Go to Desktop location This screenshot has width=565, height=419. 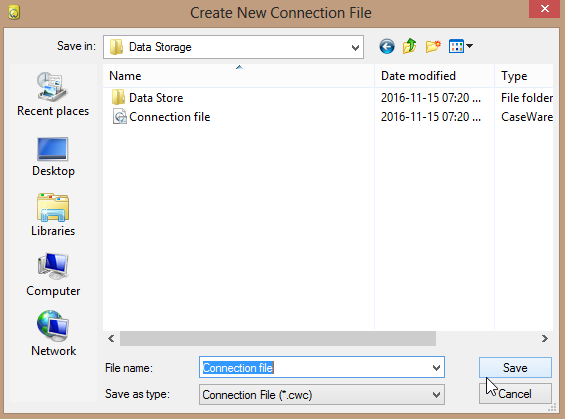tap(53, 157)
